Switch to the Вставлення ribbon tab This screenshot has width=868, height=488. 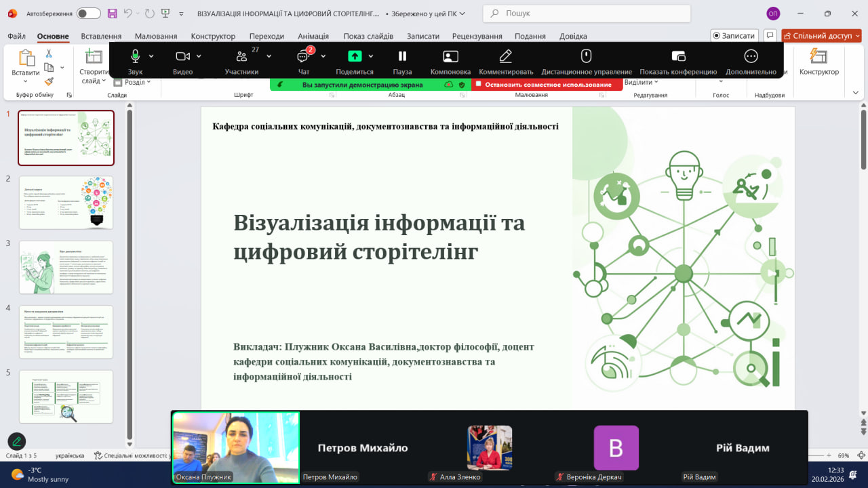101,36
